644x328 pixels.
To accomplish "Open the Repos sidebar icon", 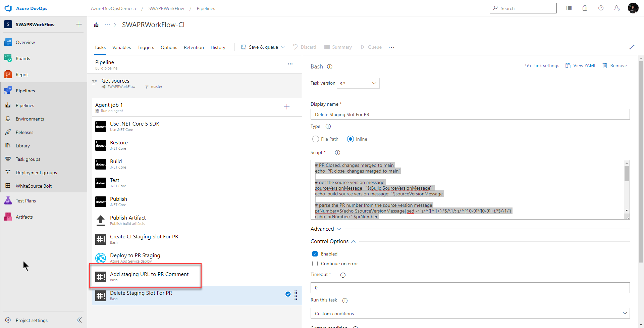I will click(8, 75).
